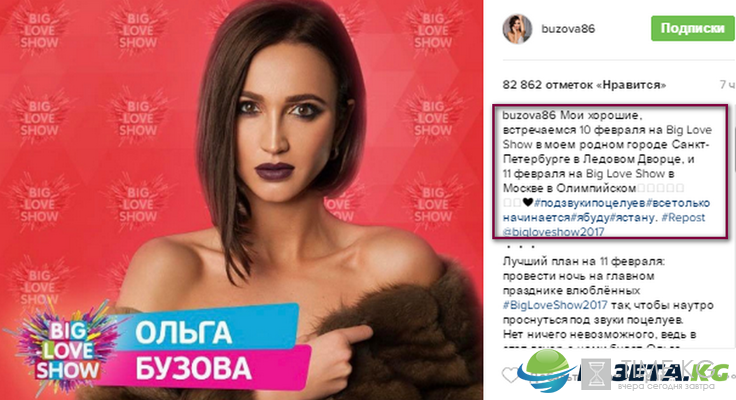Click the Big Love Show starburst logo
Screen dimensions: 736x400
[x=67, y=349]
